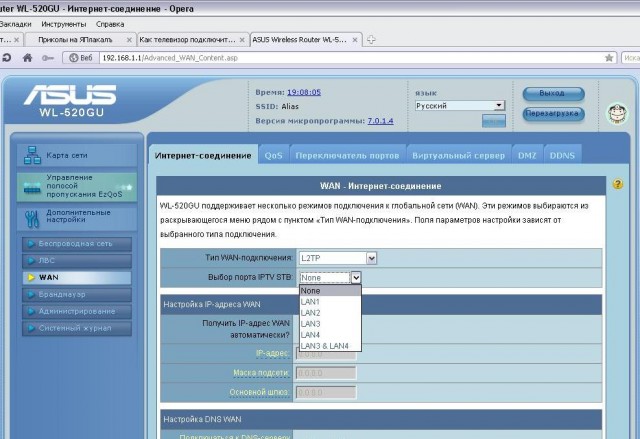Open the Закладки menu
The image size is (640, 439).
(x=15, y=24)
